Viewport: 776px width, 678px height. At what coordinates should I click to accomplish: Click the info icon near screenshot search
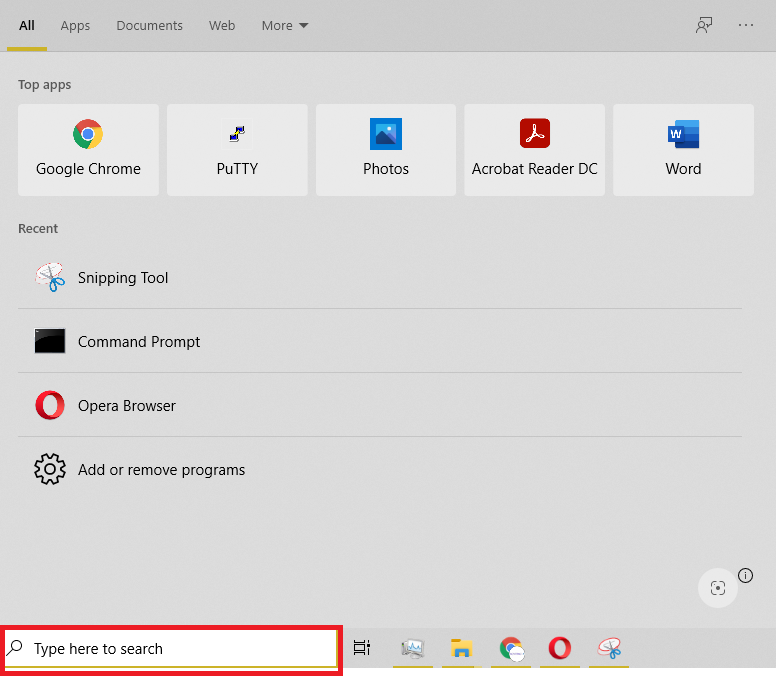coord(745,576)
